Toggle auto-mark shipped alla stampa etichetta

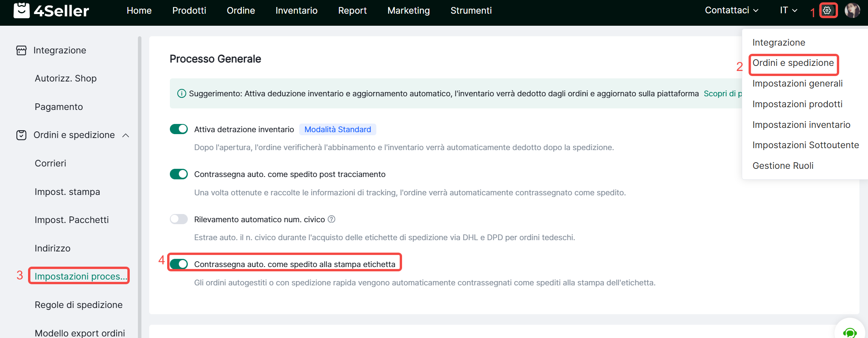179,264
